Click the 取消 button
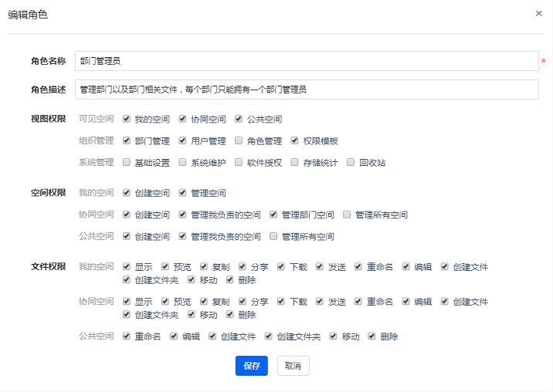 (x=293, y=366)
